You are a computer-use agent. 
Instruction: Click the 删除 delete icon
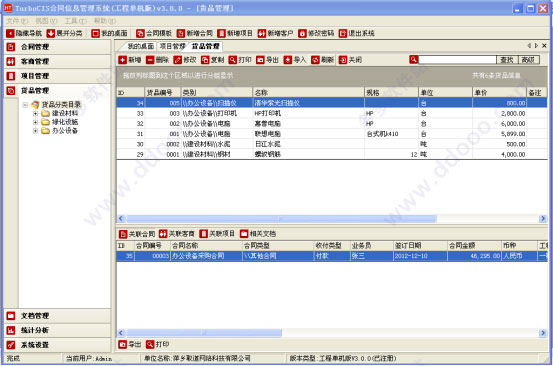[150, 60]
